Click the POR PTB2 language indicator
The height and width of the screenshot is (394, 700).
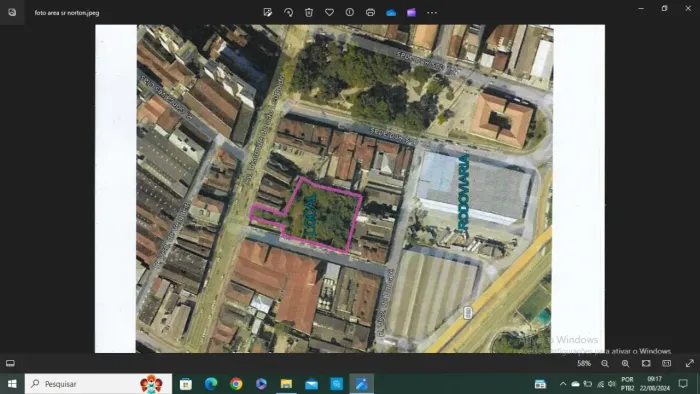pyautogui.click(x=627, y=384)
